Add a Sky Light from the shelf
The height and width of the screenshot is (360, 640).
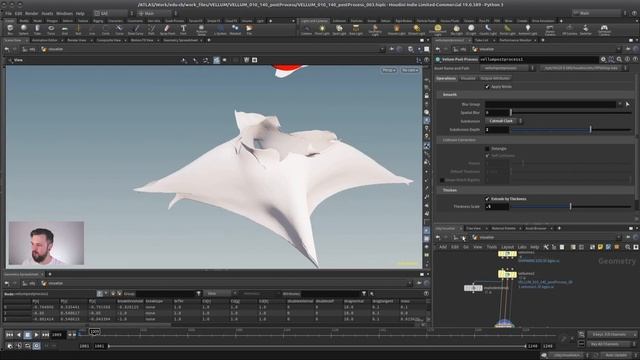pos(457,29)
